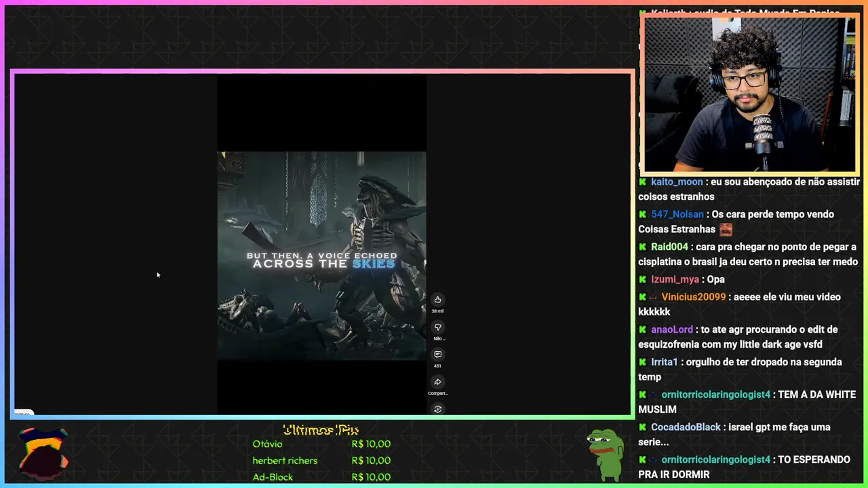
Task: Open Izumi_mya's chat username
Action: tap(675, 279)
